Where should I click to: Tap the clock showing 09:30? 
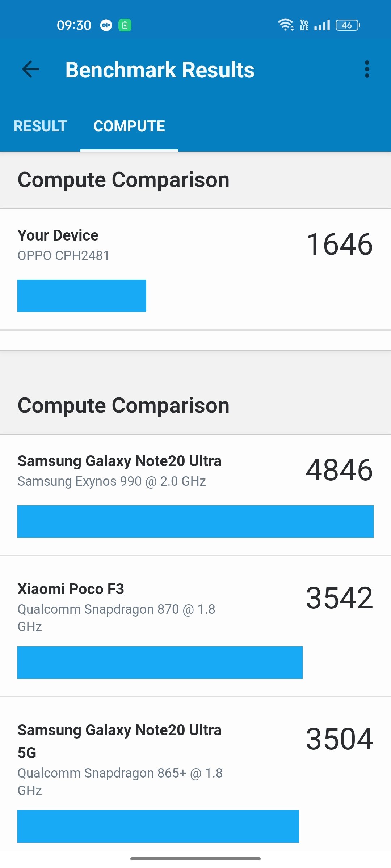pyautogui.click(x=74, y=25)
